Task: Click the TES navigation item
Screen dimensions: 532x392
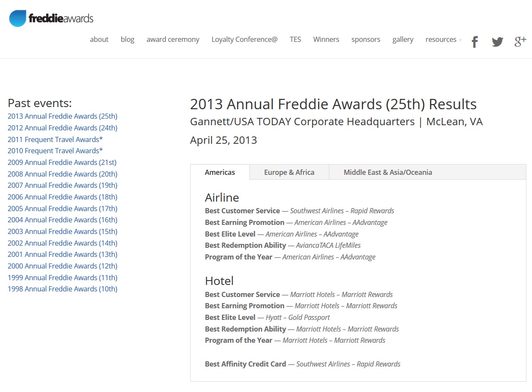Action: (x=295, y=39)
